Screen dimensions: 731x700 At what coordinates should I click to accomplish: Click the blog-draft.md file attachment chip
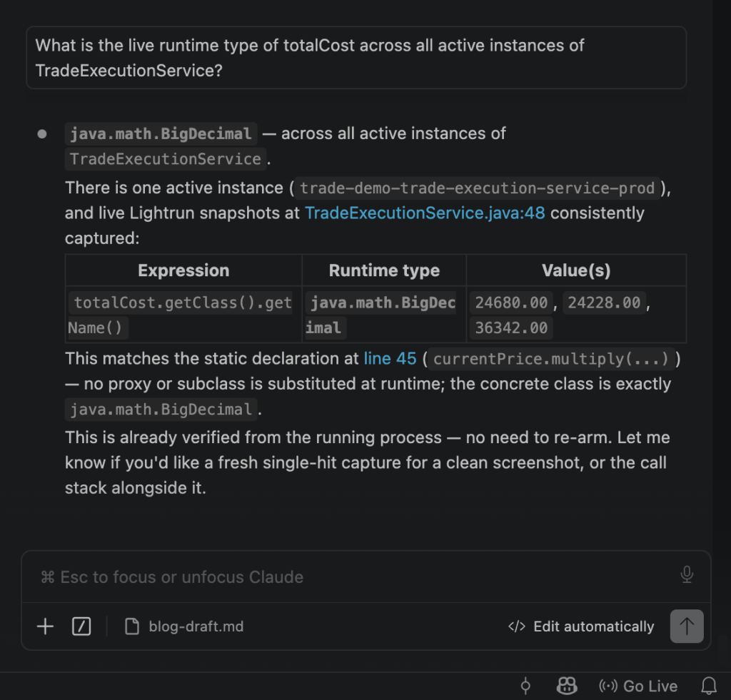coord(185,627)
